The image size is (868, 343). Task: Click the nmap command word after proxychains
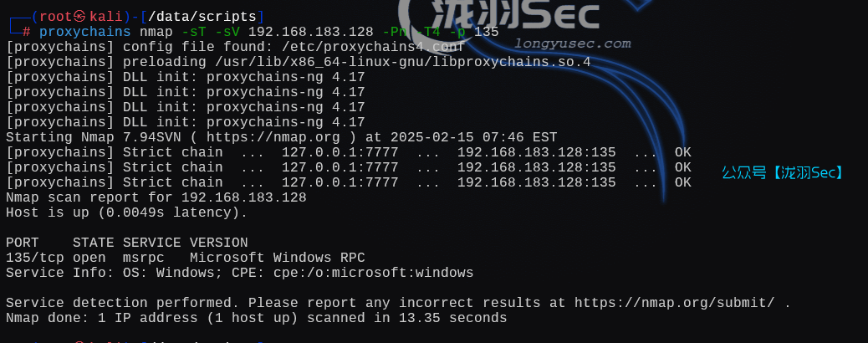156,32
